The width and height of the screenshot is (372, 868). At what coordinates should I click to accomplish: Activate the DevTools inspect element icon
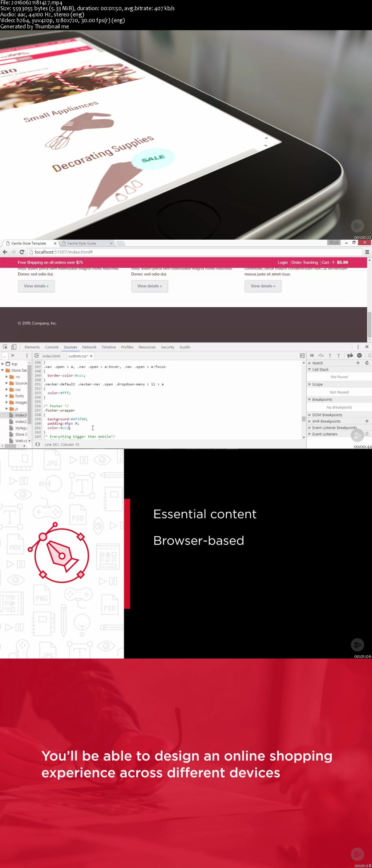pyautogui.click(x=5, y=347)
